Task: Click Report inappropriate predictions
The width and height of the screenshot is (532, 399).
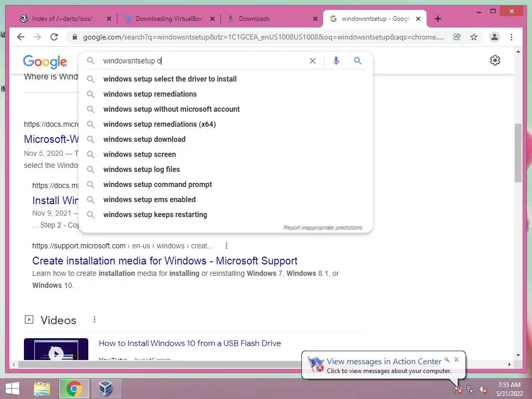Action: pos(323,228)
